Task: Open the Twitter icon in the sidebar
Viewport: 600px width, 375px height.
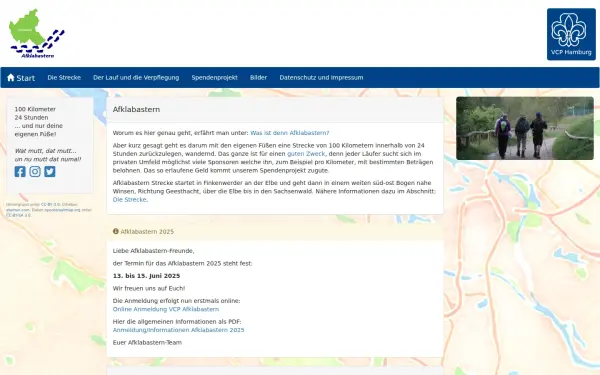Action: tap(50, 171)
